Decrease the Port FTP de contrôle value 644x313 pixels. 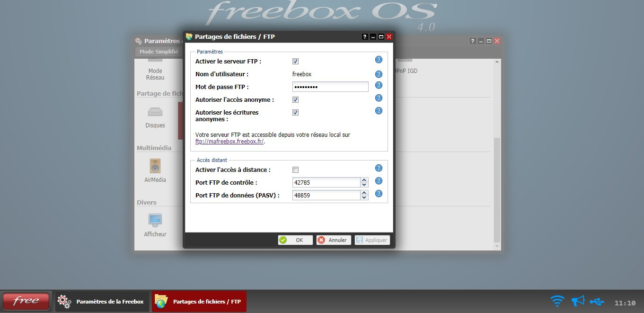pyautogui.click(x=364, y=185)
